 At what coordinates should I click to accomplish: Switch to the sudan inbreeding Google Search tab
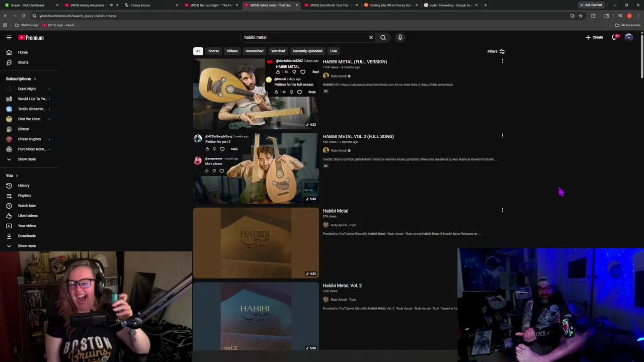451,5
